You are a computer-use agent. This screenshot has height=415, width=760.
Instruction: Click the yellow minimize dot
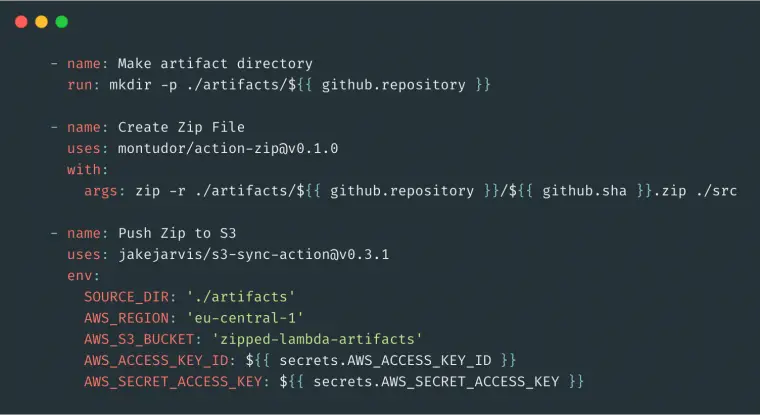[42, 22]
